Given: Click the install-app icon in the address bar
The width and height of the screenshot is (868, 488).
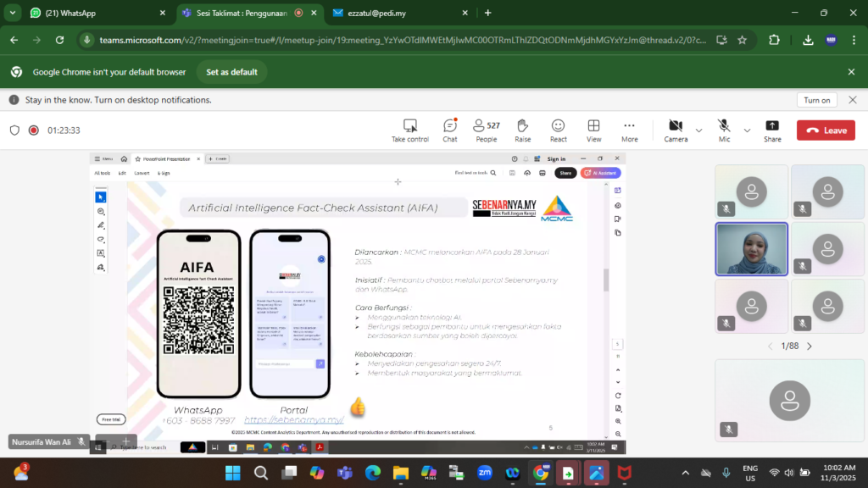Looking at the screenshot, I should (x=721, y=40).
